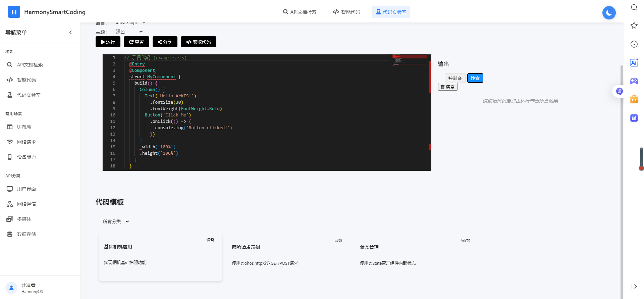644x299 pixels.
Task: Click the browser sidebar search icon
Action: (x=634, y=7)
